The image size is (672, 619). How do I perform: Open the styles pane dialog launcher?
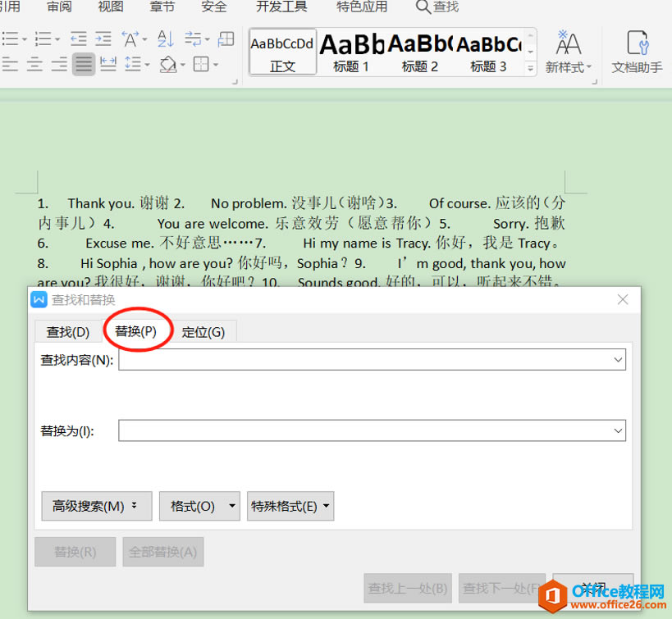595,81
